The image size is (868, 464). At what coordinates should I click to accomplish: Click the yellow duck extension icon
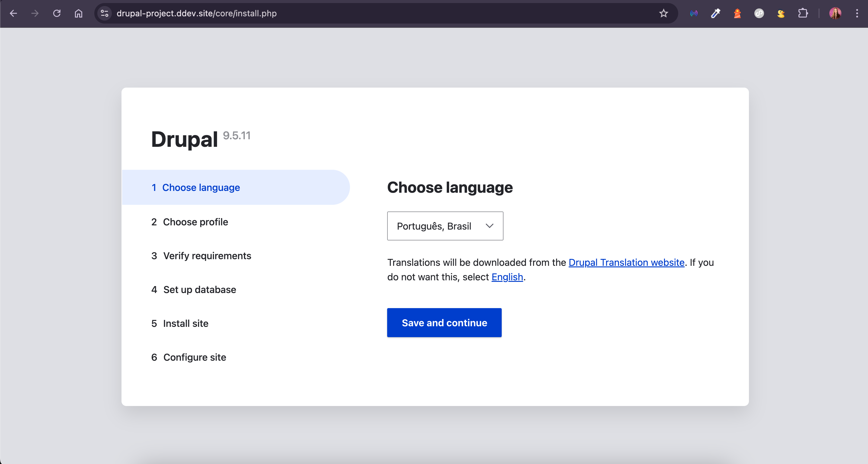tap(781, 14)
